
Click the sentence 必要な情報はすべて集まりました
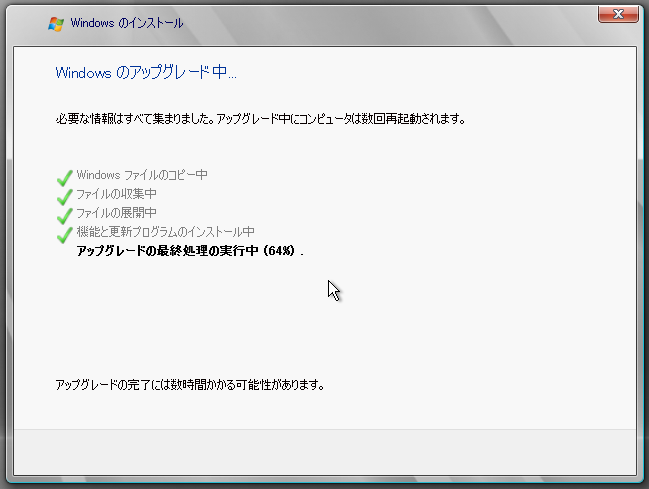coord(135,119)
